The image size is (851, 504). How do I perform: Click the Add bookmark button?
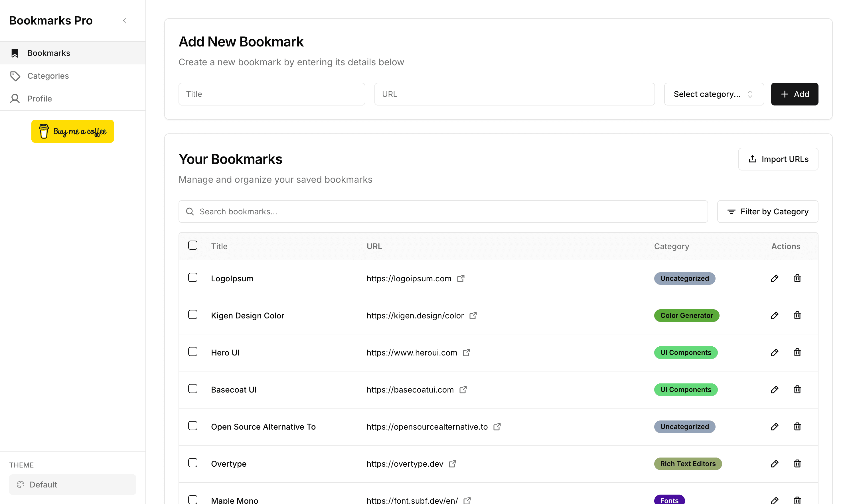[x=794, y=94]
